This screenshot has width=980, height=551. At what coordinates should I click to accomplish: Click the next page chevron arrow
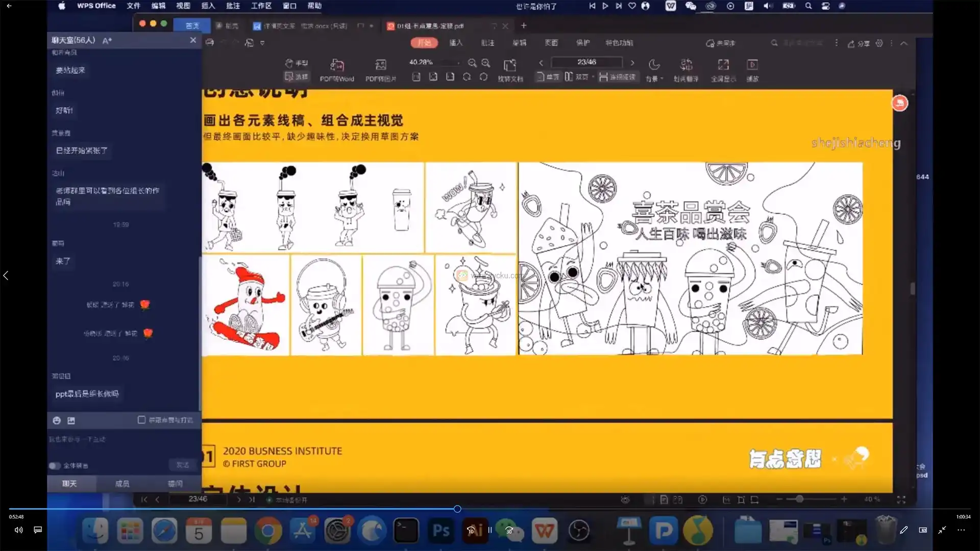point(632,63)
